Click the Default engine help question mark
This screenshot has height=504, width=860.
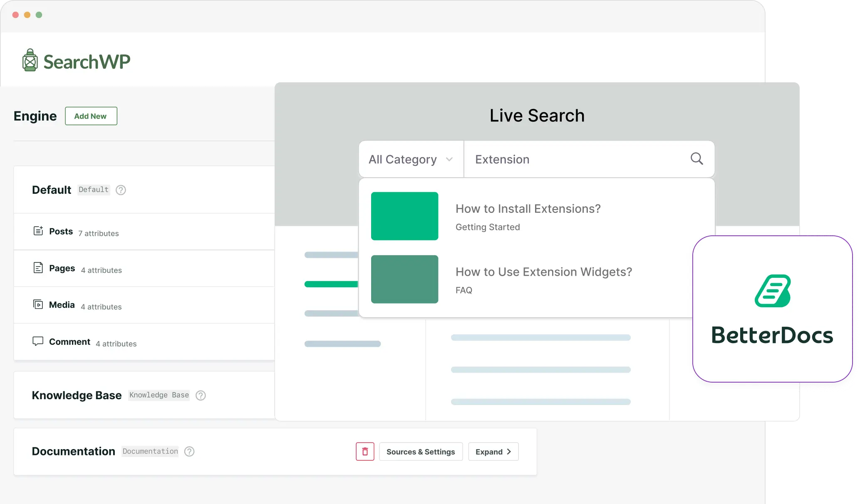120,190
